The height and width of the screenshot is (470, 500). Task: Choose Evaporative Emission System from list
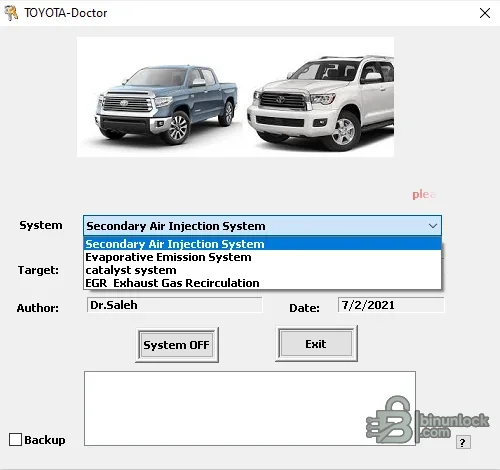(262, 257)
